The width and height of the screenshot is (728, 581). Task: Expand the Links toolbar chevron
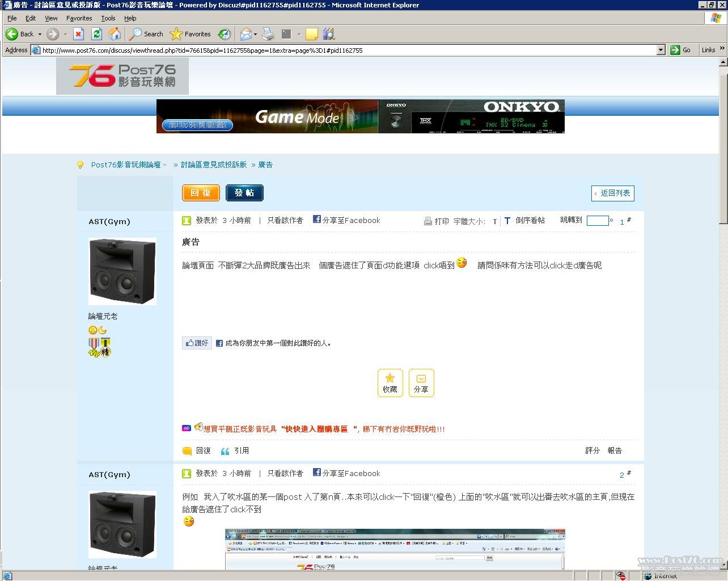click(722, 49)
